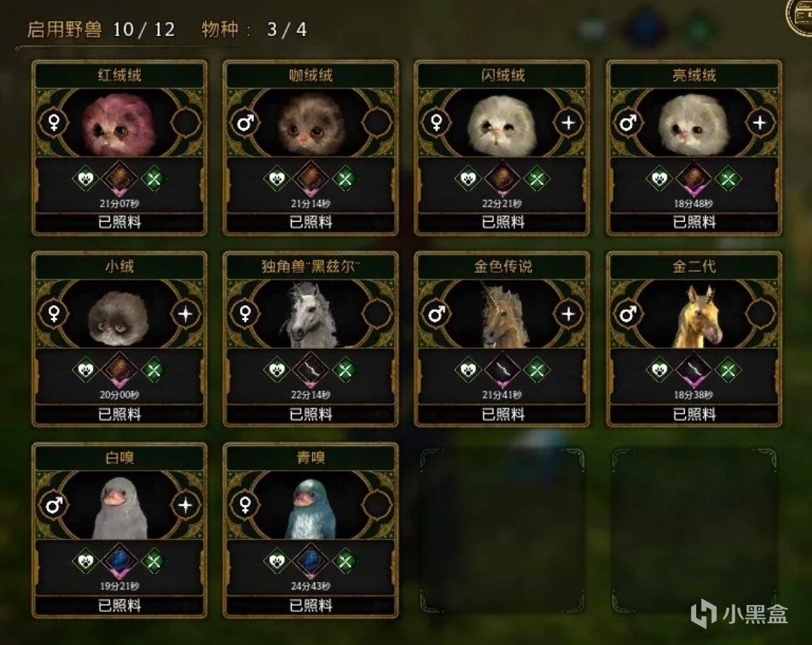
Task: Select the 亮绒绒 name header
Action: click(x=694, y=76)
